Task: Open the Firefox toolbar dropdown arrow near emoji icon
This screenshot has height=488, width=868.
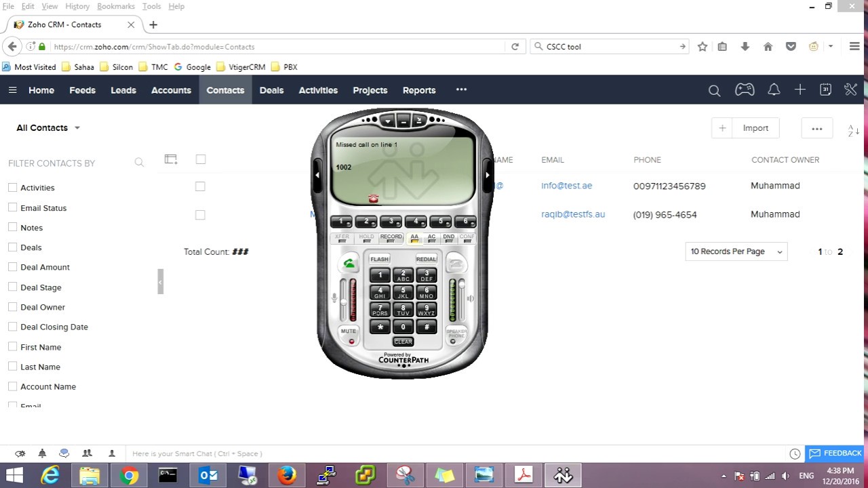Action: [831, 47]
